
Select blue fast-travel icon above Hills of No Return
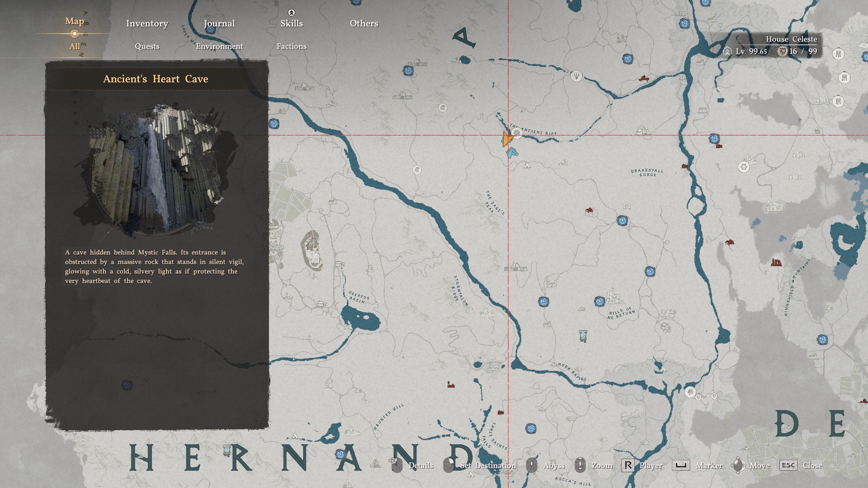[x=599, y=301]
